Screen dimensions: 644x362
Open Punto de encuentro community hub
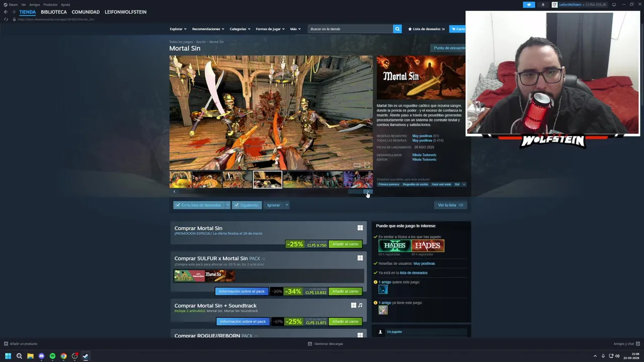(449, 48)
